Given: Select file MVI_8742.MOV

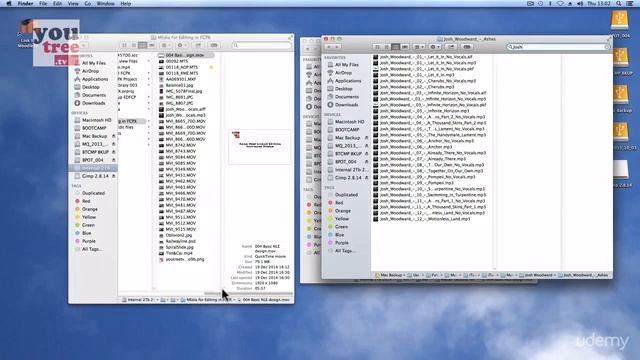Looking at the screenshot, I should pos(180,145).
